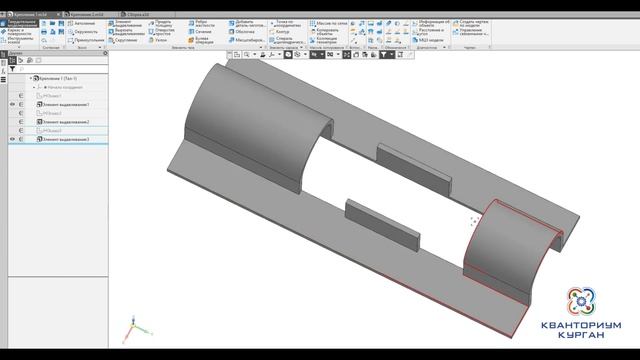Toggle visibility eye of Элемент выдавливания:3
The height and width of the screenshot is (360, 640).
pos(12,139)
